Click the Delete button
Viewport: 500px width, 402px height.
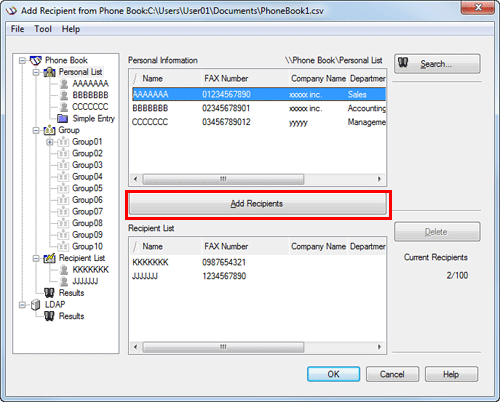(437, 232)
